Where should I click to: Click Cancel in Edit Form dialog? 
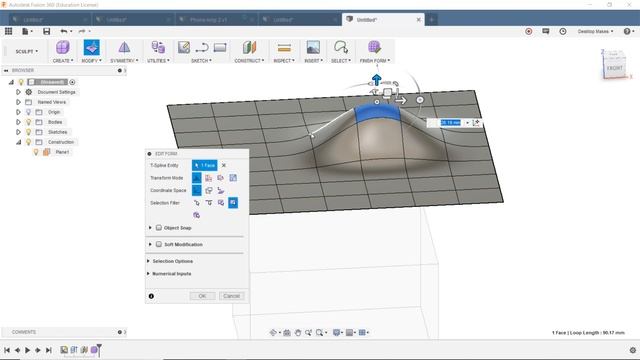[231, 296]
